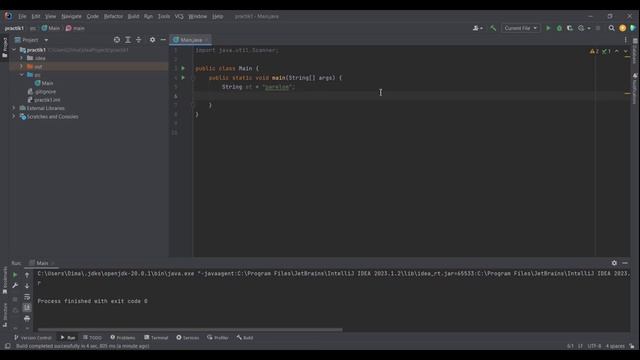Screen dimensions: 640x360
Task: Toggle Soft-Wrap in Run console
Action: 27,297
